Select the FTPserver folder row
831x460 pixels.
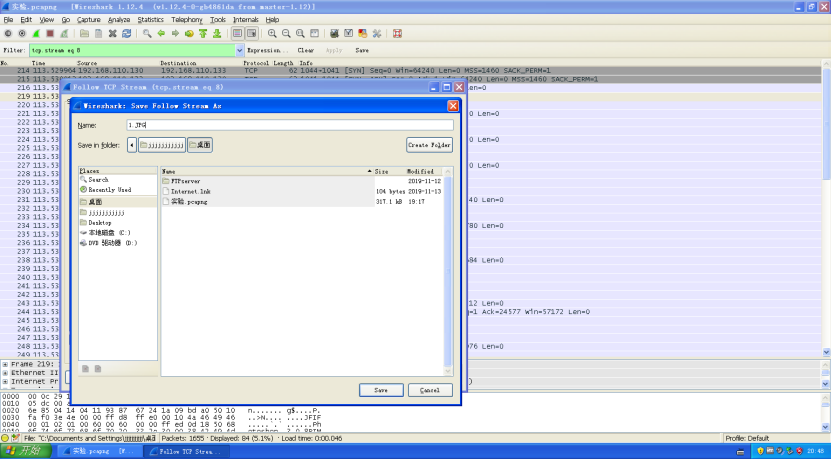302,181
